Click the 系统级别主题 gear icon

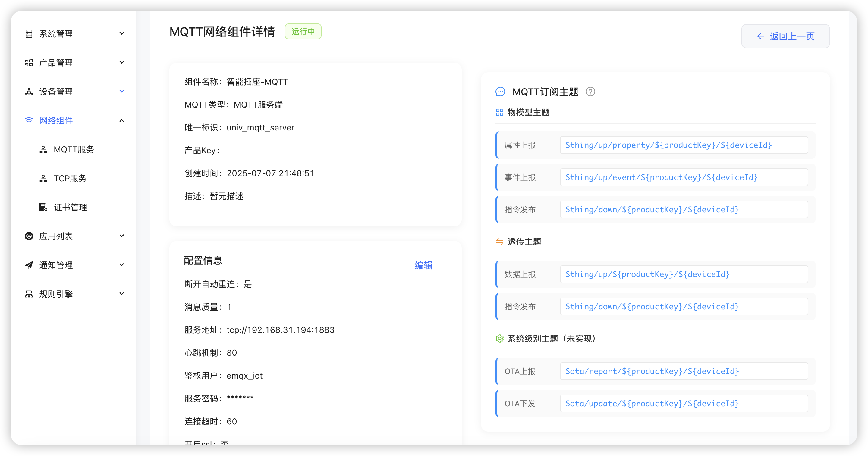[x=500, y=339]
